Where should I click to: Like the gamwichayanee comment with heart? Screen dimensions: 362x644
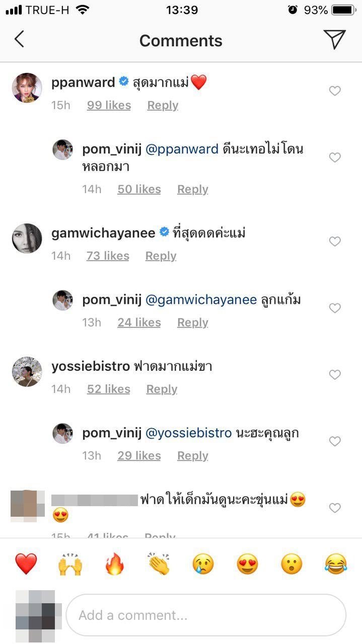tap(335, 242)
